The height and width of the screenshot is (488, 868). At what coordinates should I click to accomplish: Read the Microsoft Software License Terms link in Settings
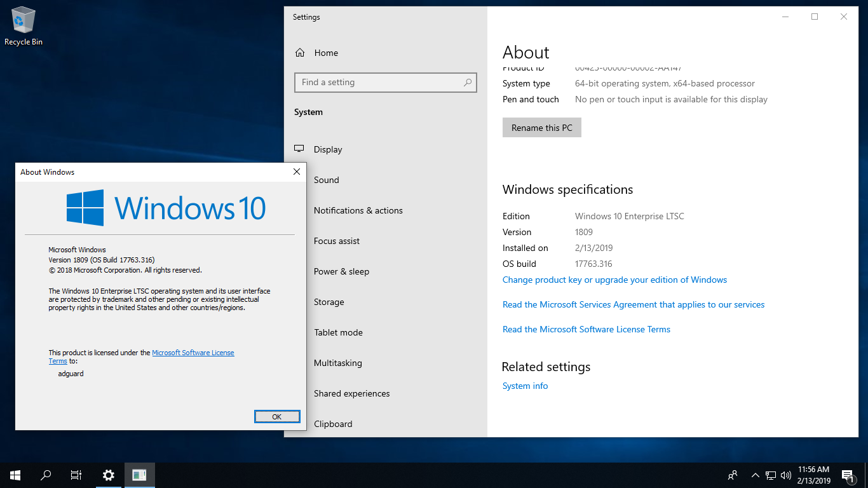[x=587, y=329]
